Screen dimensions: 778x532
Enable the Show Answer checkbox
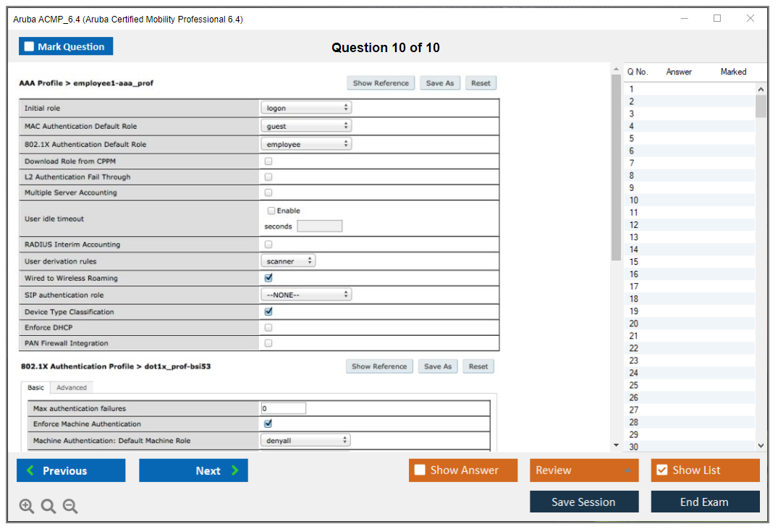click(420, 470)
